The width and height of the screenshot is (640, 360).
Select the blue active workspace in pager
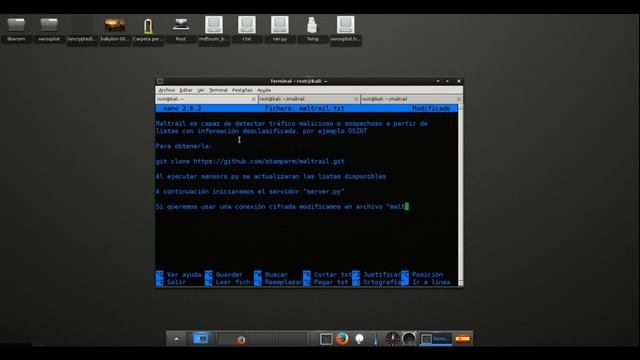tap(201, 339)
